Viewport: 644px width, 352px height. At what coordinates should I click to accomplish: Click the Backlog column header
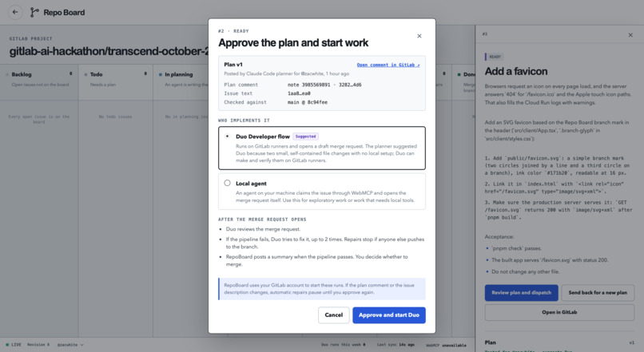click(22, 74)
